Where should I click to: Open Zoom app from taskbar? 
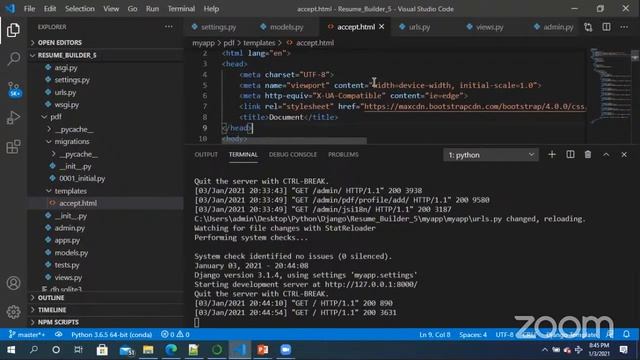286,350
